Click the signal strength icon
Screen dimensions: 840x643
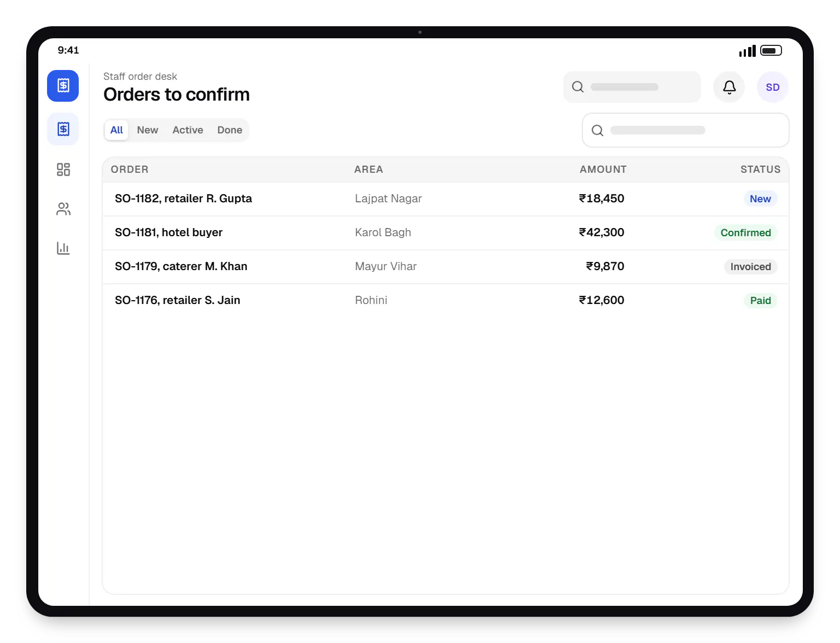(748, 51)
